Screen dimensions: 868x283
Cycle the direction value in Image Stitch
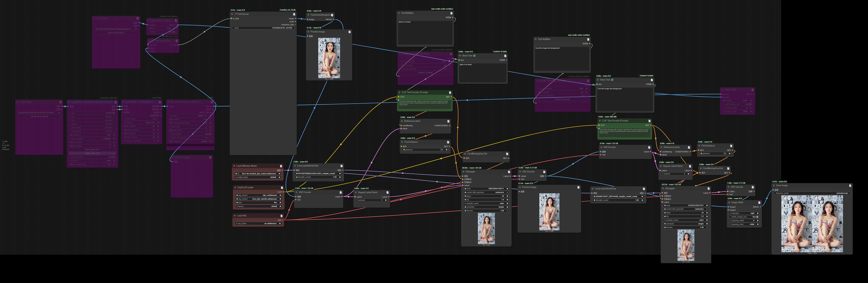[x=758, y=213]
